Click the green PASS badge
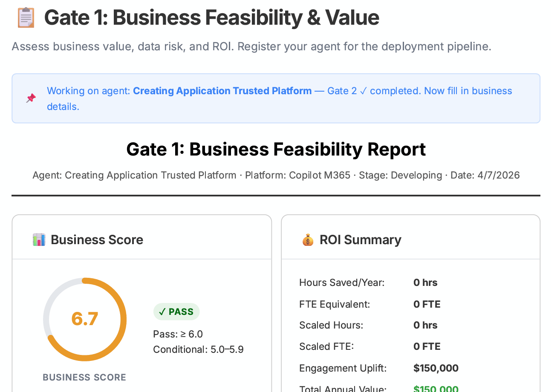The image size is (557, 392). click(x=176, y=312)
